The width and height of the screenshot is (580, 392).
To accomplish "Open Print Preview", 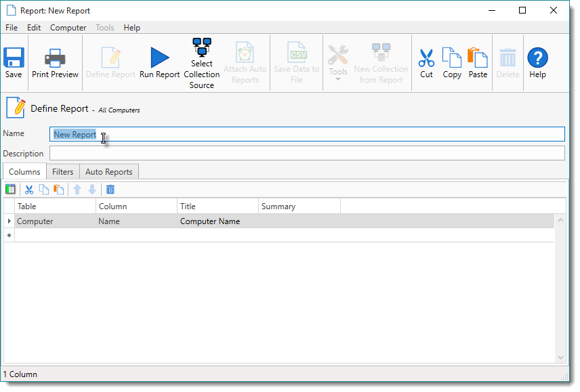I will (x=55, y=62).
